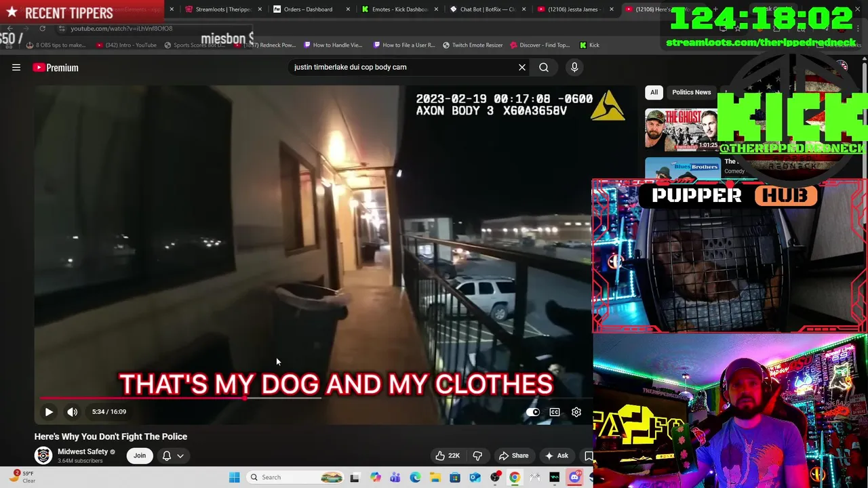Launch Copilot from the taskbar
This screenshot has width=868, height=488.
point(375,477)
